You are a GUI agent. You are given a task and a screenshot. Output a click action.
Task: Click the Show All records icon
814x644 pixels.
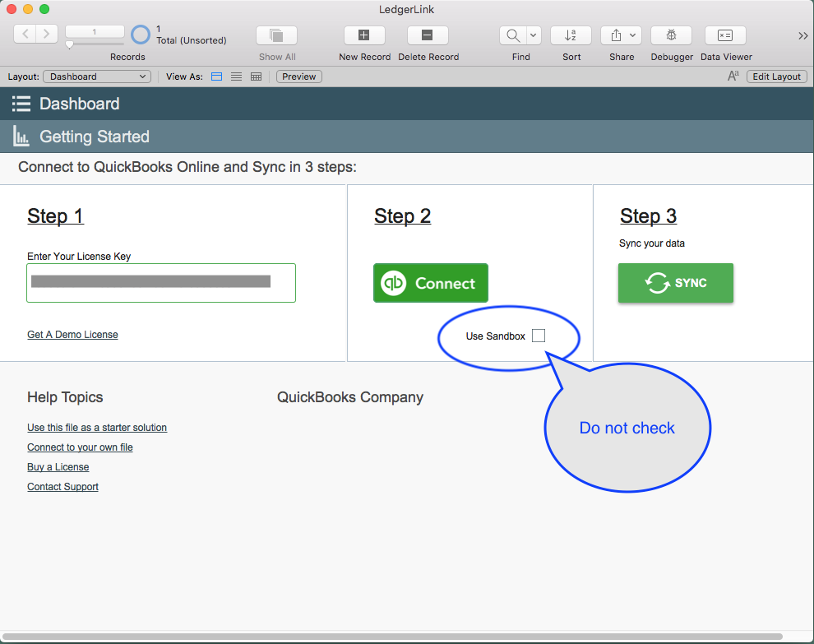click(277, 35)
